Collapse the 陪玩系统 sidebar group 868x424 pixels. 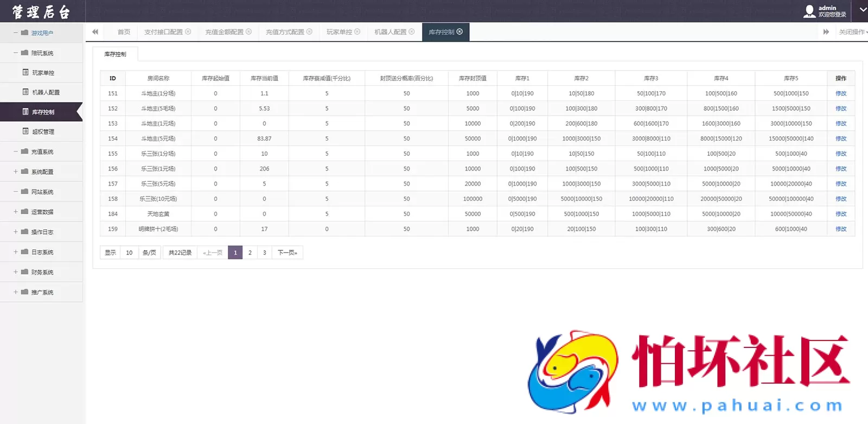(x=41, y=53)
